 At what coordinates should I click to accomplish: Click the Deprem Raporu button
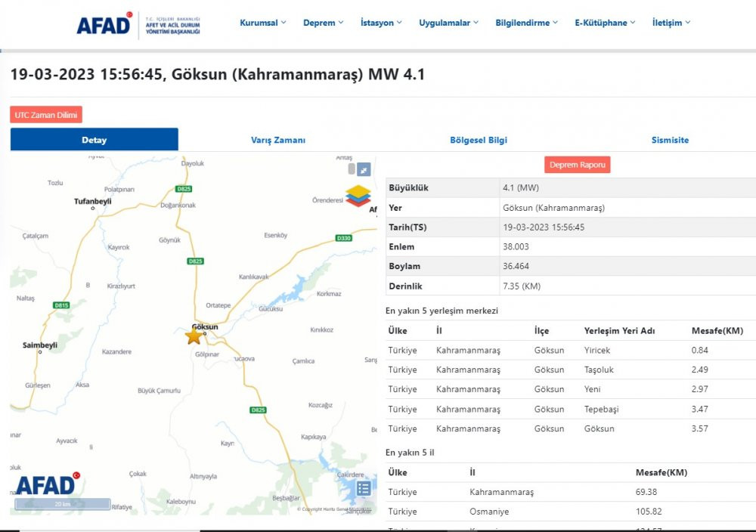(x=577, y=165)
